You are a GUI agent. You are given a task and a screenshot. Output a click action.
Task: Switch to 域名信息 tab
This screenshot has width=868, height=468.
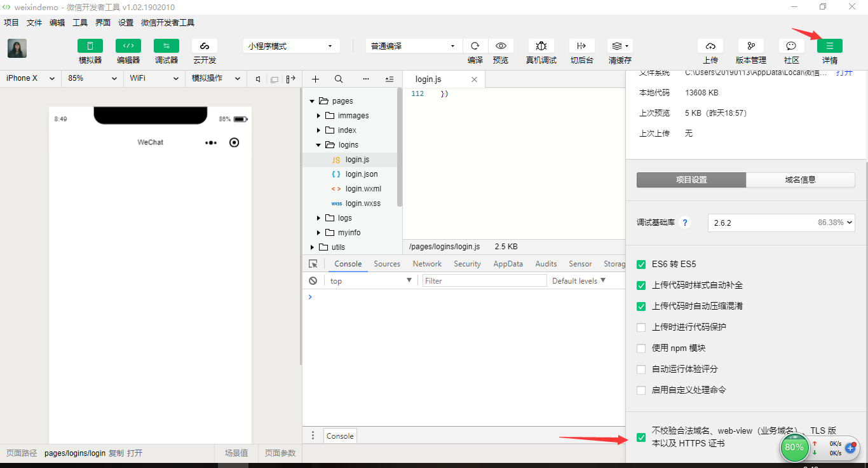pos(801,180)
